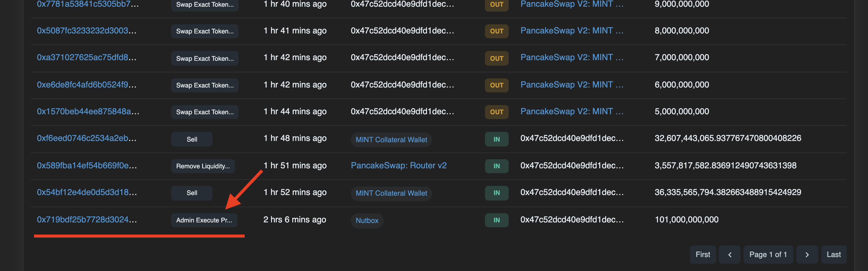Screen dimensions: 868x271
Task: Click the First page button
Action: point(703,255)
